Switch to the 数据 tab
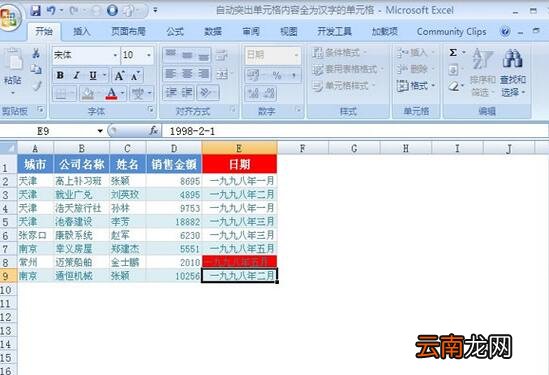Viewport: 549px width, 375px height. (213, 32)
